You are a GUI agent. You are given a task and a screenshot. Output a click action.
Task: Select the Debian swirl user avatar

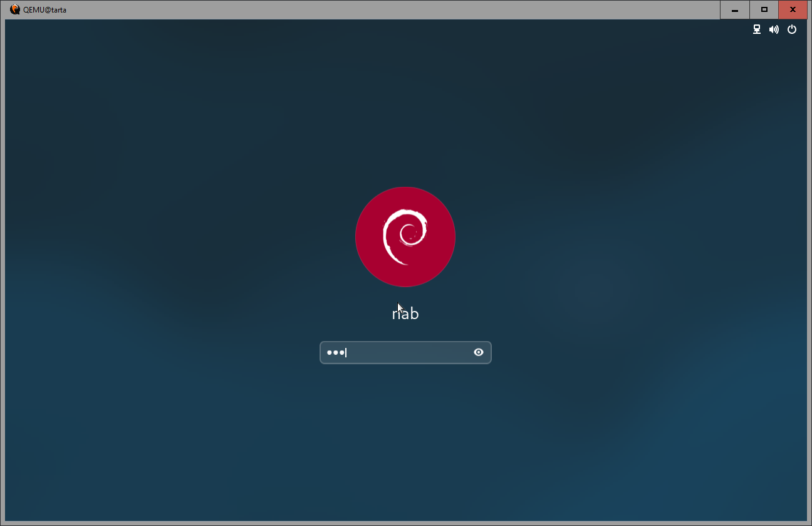[405, 236]
